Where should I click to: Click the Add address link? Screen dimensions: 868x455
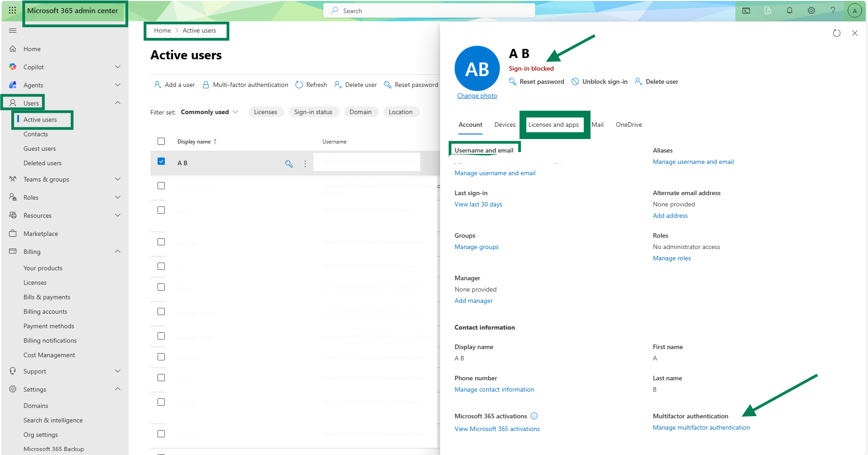click(670, 216)
